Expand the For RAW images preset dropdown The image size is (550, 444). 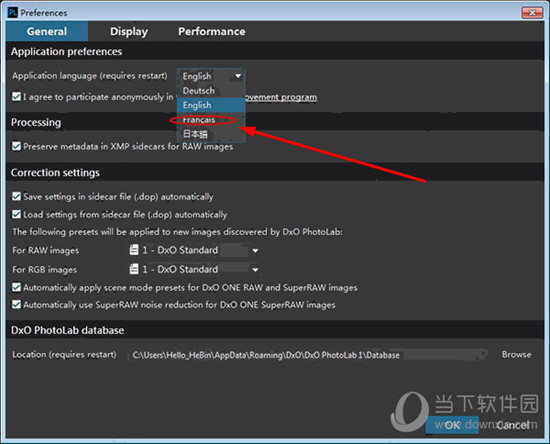point(255,250)
